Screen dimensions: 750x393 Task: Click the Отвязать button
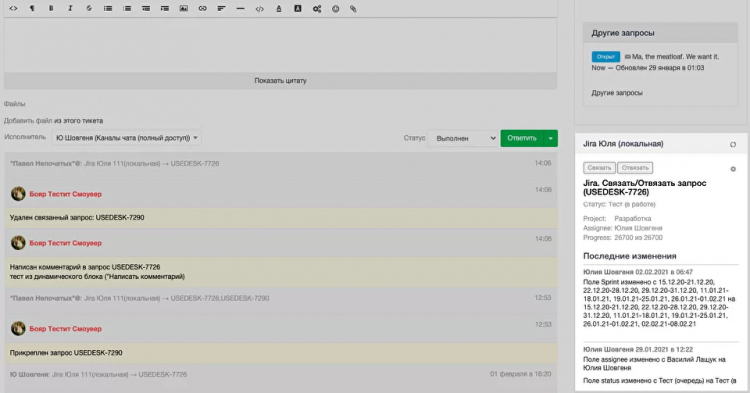(635, 168)
